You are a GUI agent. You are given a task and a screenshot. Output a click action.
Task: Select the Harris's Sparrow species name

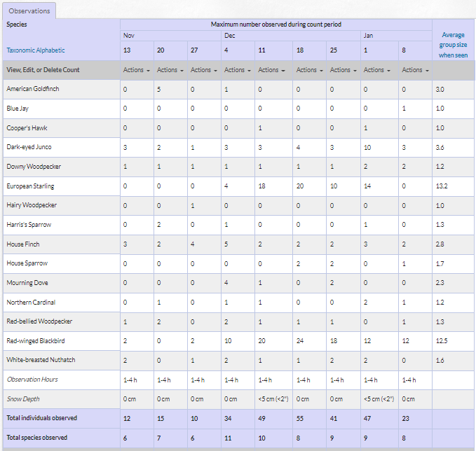point(29,225)
